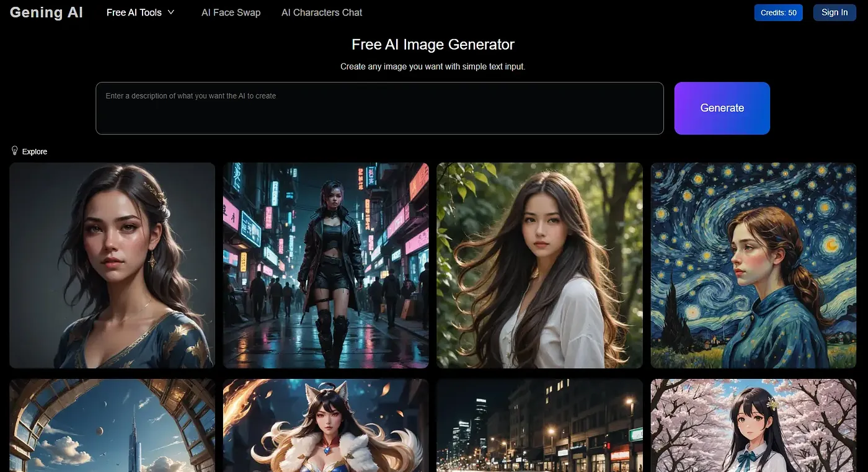Open the cyberpunk neon street image

tap(326, 265)
